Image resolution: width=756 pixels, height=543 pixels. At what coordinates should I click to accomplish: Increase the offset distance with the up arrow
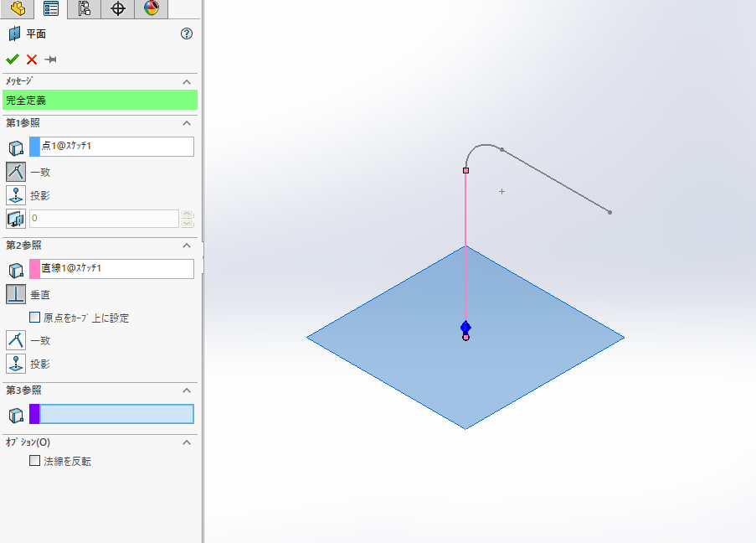tap(188, 215)
